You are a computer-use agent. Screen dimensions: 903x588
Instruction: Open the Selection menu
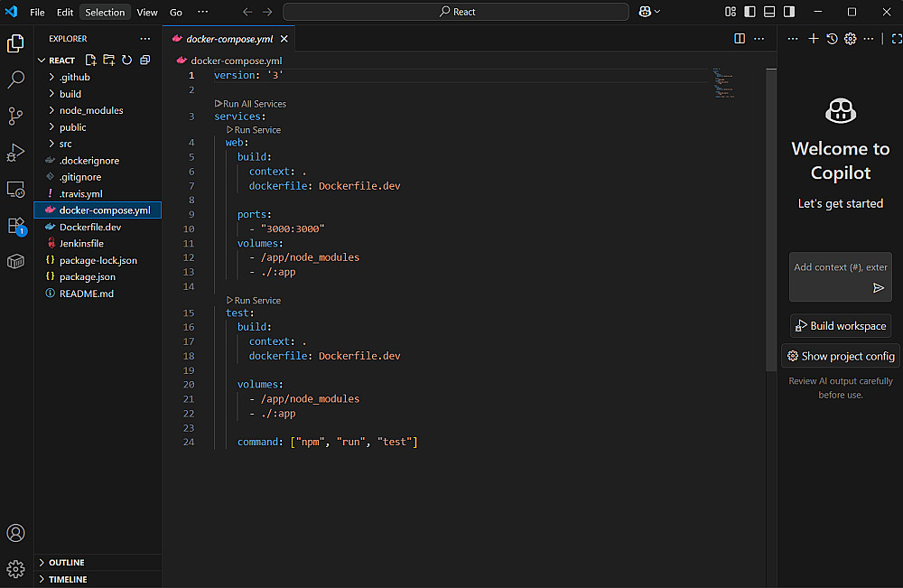tap(105, 12)
